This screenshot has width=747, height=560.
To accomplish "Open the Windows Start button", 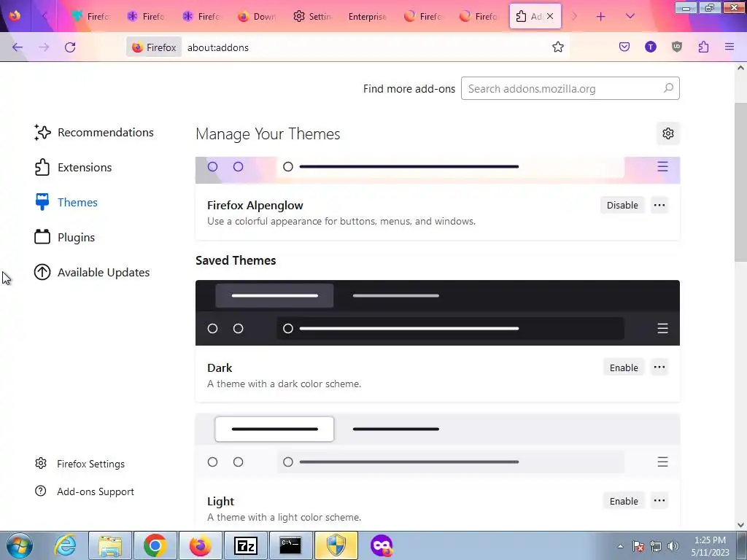I will click(20, 545).
